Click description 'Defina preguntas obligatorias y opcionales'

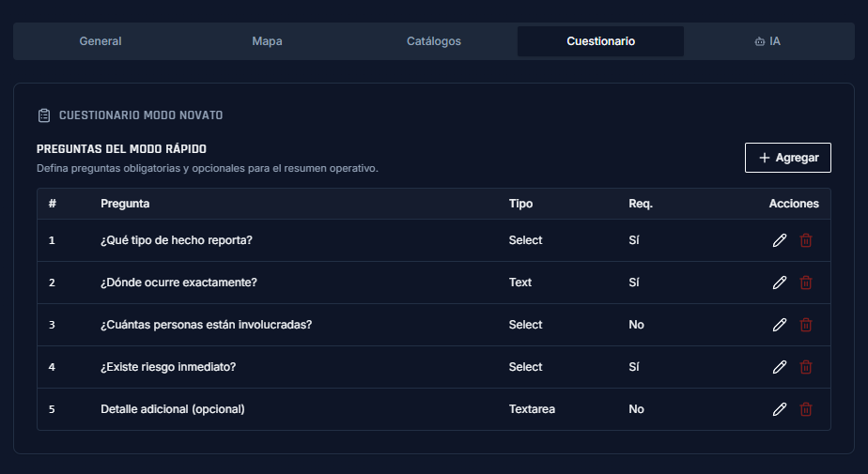pos(208,168)
